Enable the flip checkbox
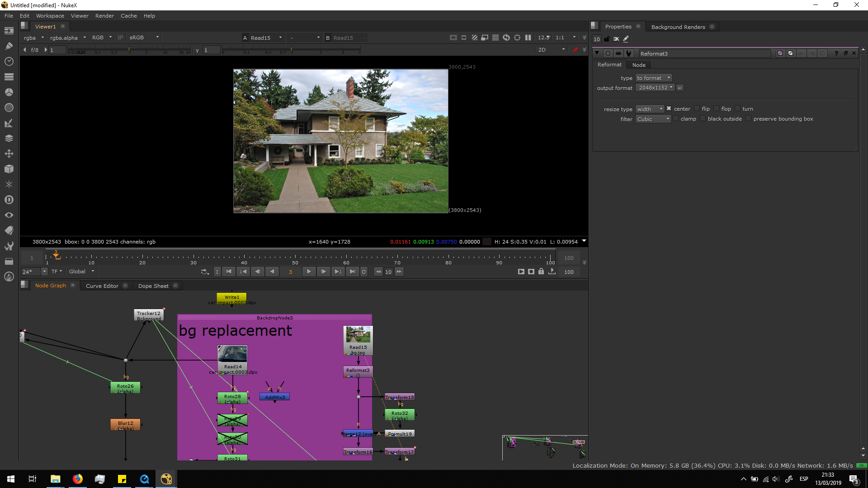Viewport: 868px width, 488px height. click(x=697, y=108)
